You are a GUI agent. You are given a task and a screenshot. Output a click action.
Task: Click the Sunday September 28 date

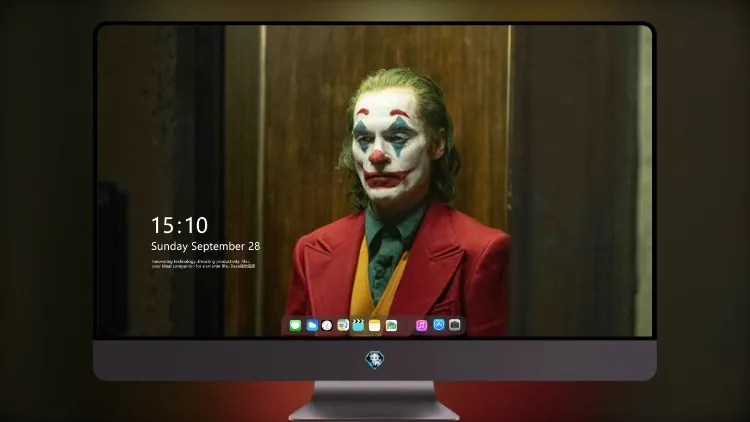coord(206,246)
